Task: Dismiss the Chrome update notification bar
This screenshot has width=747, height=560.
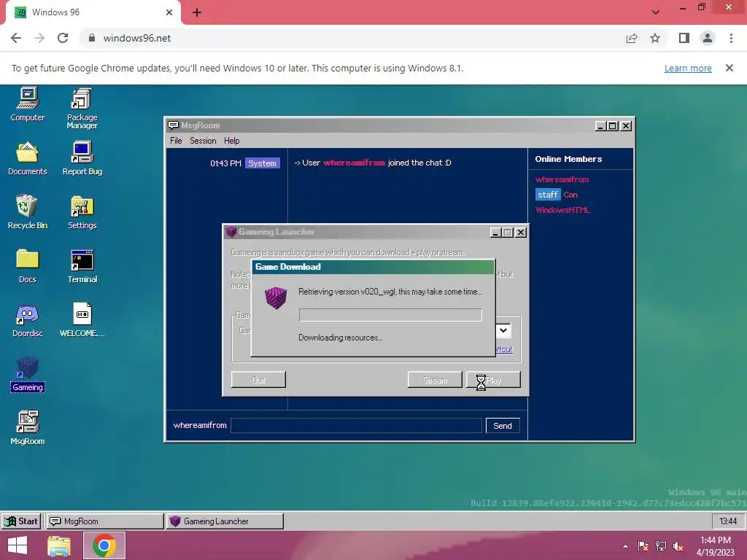Action: (x=729, y=68)
